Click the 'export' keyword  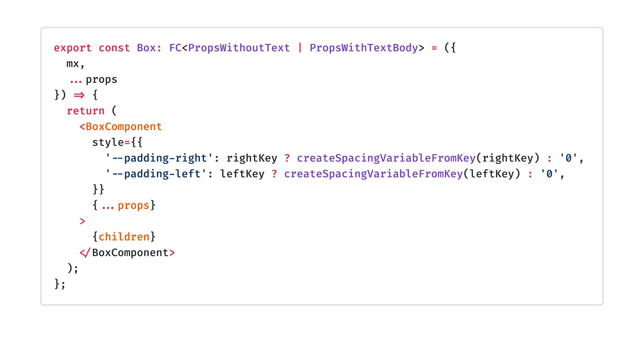pyautogui.click(x=72, y=48)
